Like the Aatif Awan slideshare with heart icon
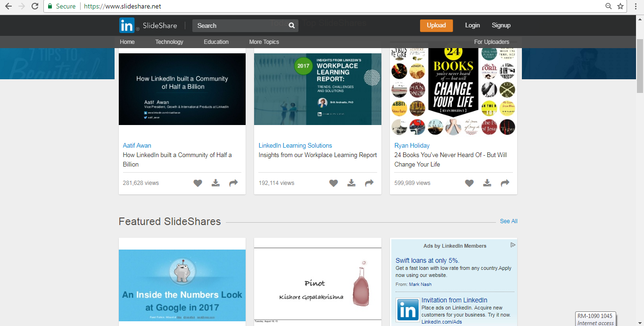The height and width of the screenshot is (326, 644). (x=198, y=183)
